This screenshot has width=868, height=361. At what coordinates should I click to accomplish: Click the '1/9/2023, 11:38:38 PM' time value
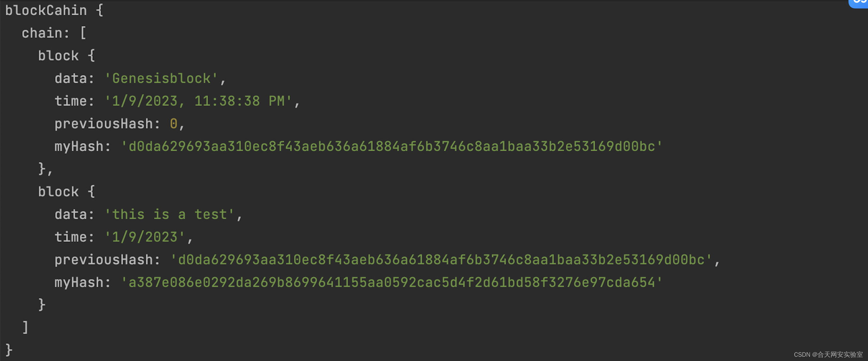pyautogui.click(x=198, y=101)
